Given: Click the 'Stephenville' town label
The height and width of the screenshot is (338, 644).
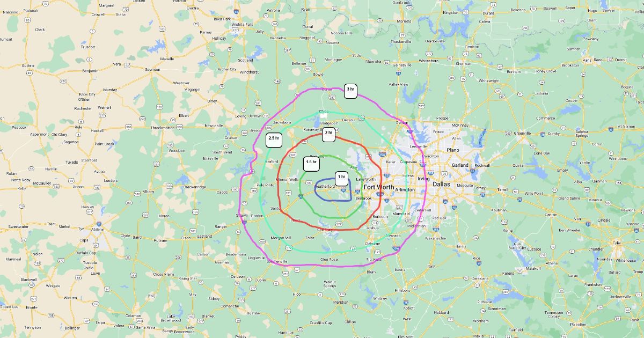Looking at the screenshot, I should point(277,261).
